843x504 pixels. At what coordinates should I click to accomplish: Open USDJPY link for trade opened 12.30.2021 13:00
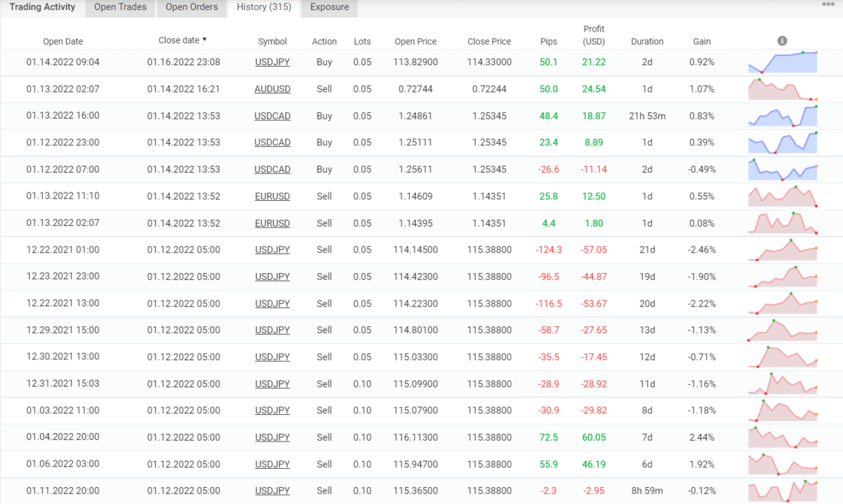(273, 357)
